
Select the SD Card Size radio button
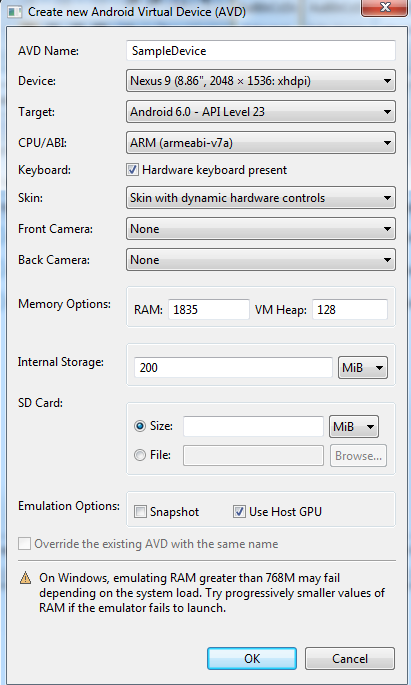click(x=140, y=426)
